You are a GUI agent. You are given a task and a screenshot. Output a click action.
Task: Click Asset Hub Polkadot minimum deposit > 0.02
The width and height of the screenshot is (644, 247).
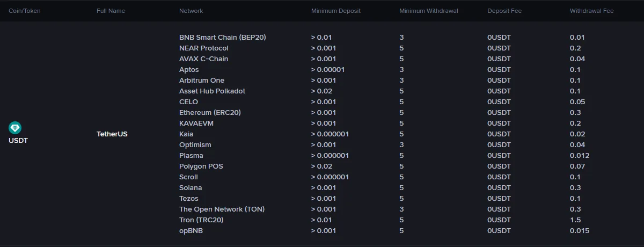(x=321, y=91)
